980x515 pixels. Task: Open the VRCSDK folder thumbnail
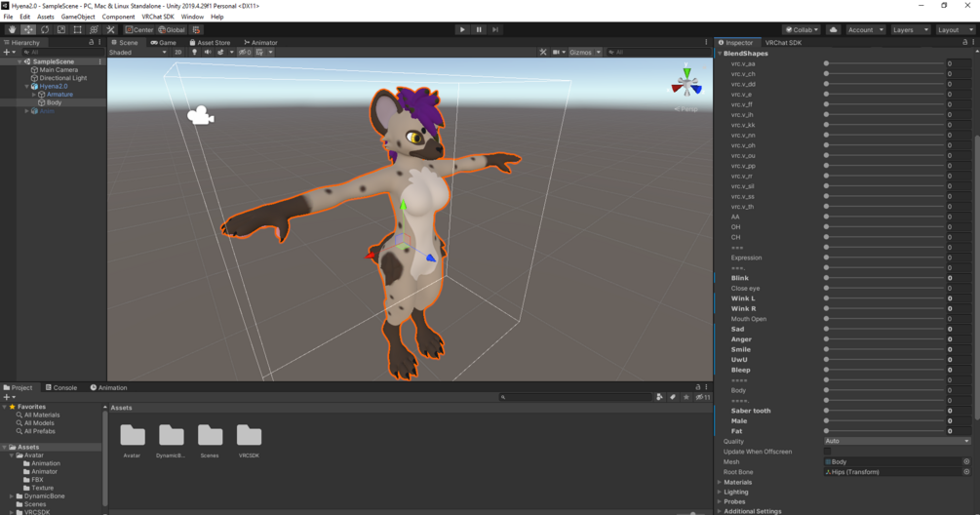point(249,435)
